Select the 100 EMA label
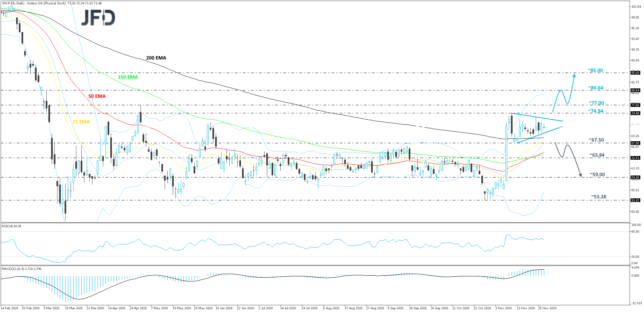 127,77
